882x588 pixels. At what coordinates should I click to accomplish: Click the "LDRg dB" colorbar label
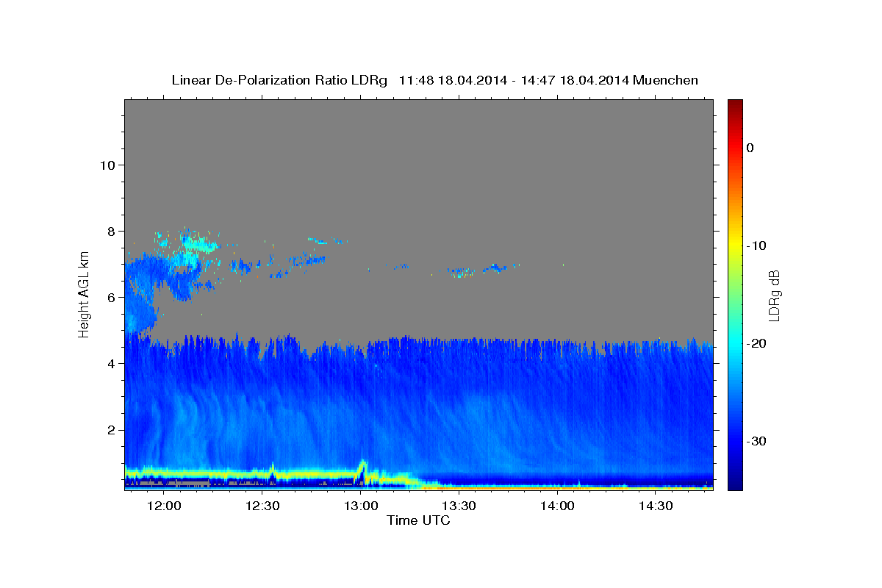pos(774,295)
